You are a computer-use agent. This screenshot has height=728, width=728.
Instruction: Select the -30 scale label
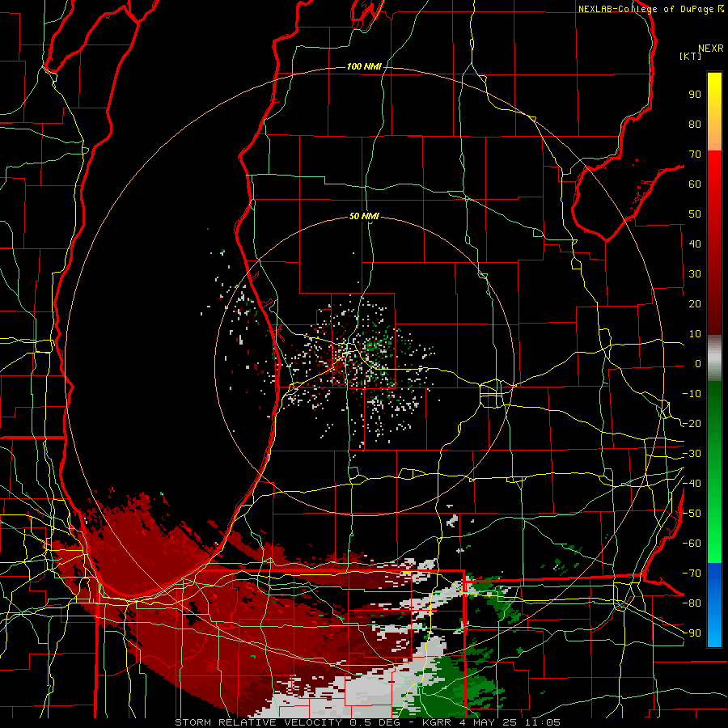tap(692, 454)
